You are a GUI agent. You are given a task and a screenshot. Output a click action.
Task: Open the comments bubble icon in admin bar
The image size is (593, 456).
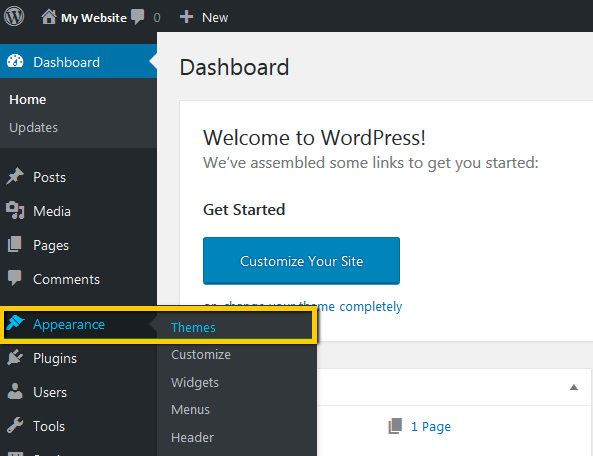point(138,17)
